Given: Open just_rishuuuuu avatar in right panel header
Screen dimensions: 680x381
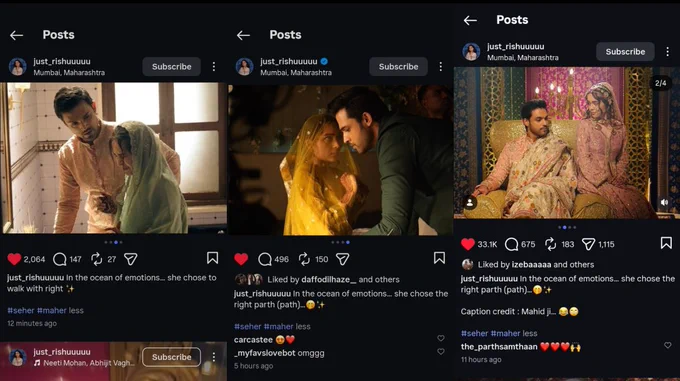Looking at the screenshot, I should [x=471, y=52].
